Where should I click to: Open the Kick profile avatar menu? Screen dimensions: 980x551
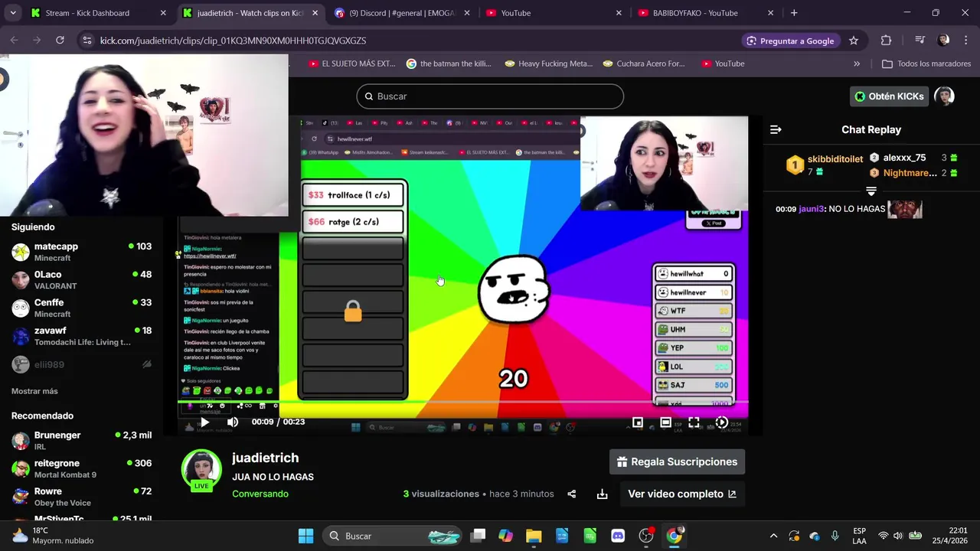tap(945, 96)
